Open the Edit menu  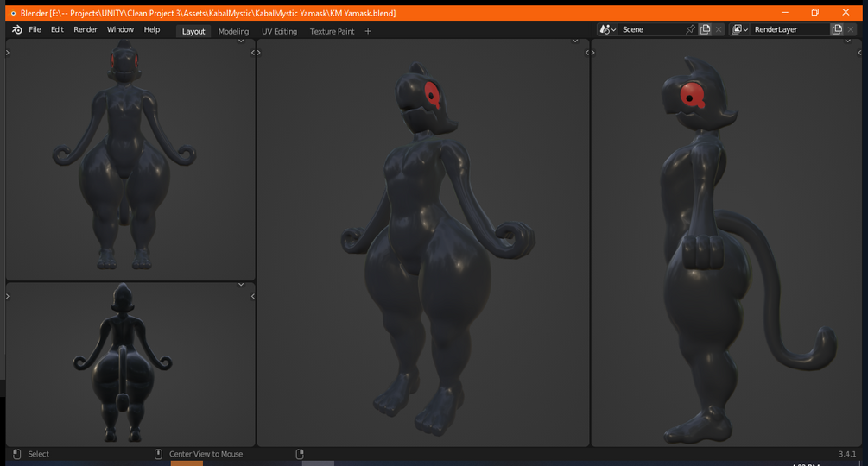pos(57,30)
